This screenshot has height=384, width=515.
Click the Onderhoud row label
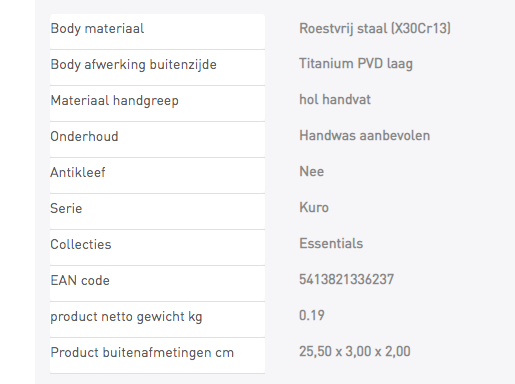click(x=84, y=136)
